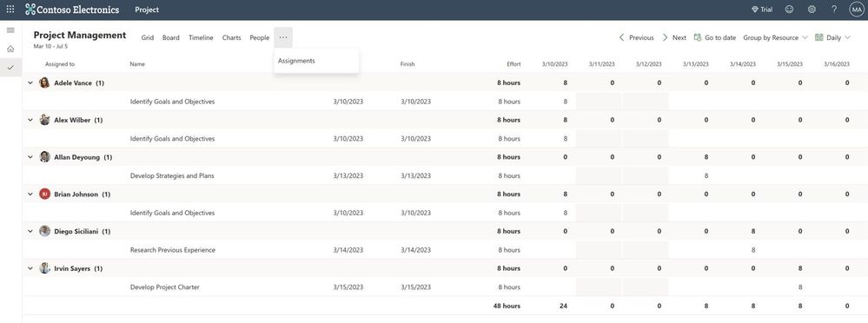Screen dimensions: 868x323
Task: Collapse the Adele Vance group
Action: pyautogui.click(x=30, y=83)
